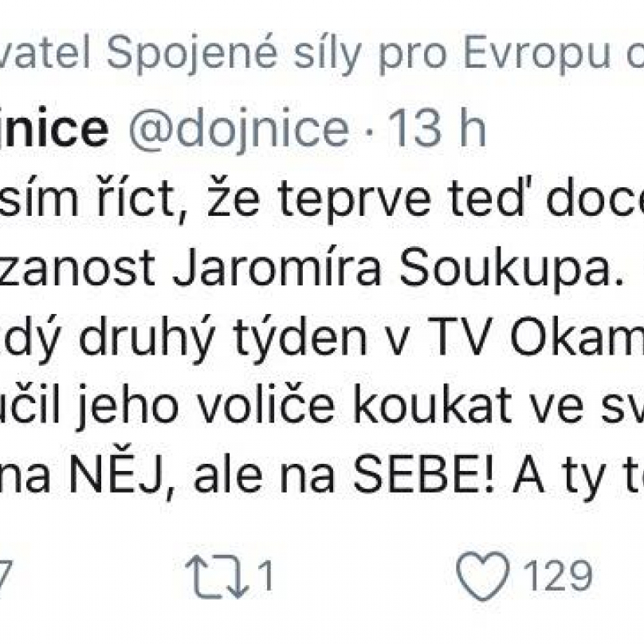Click the bold display name ending in 'jnice'
The height and width of the screenshot is (644, 644).
pos(53,128)
